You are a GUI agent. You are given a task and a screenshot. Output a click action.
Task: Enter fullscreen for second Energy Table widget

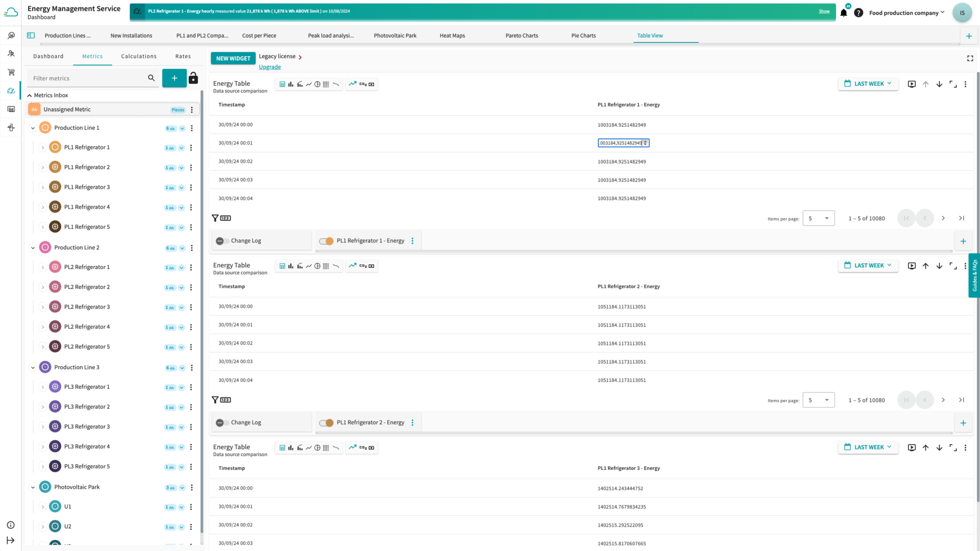(x=952, y=266)
